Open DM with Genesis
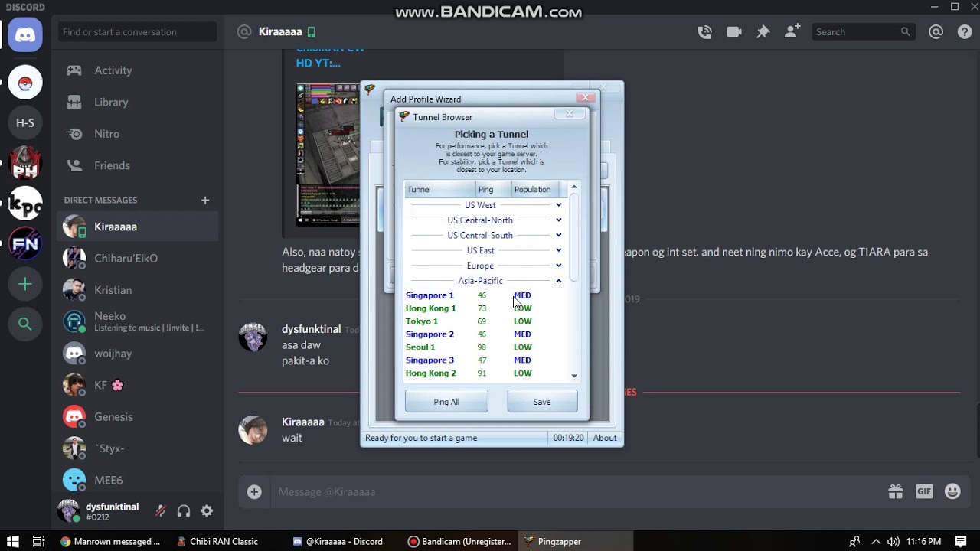 click(x=138, y=417)
